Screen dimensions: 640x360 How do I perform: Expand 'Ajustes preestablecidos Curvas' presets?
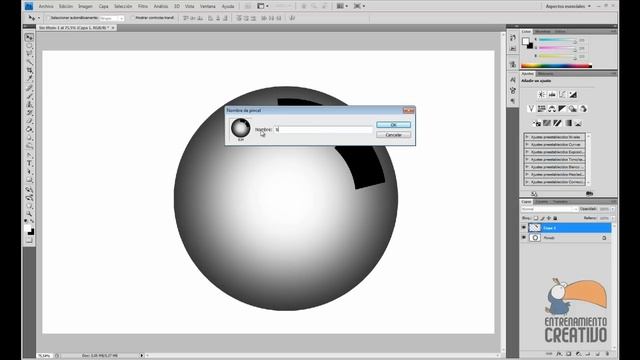point(527,144)
